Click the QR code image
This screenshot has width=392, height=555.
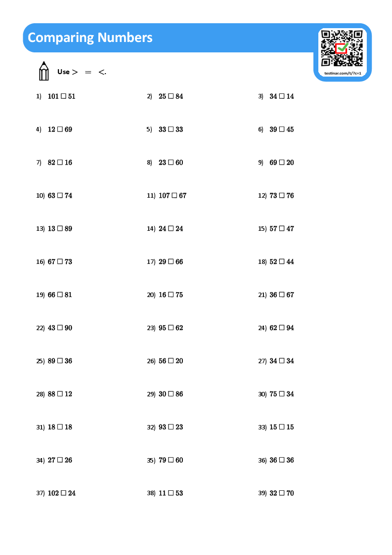tap(342, 48)
